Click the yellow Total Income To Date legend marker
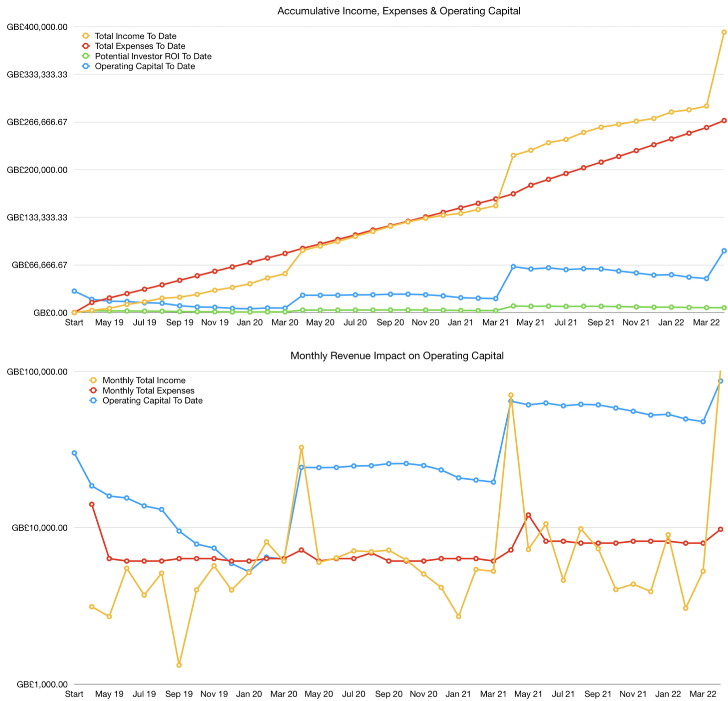This screenshot has width=728, height=701. [x=86, y=36]
